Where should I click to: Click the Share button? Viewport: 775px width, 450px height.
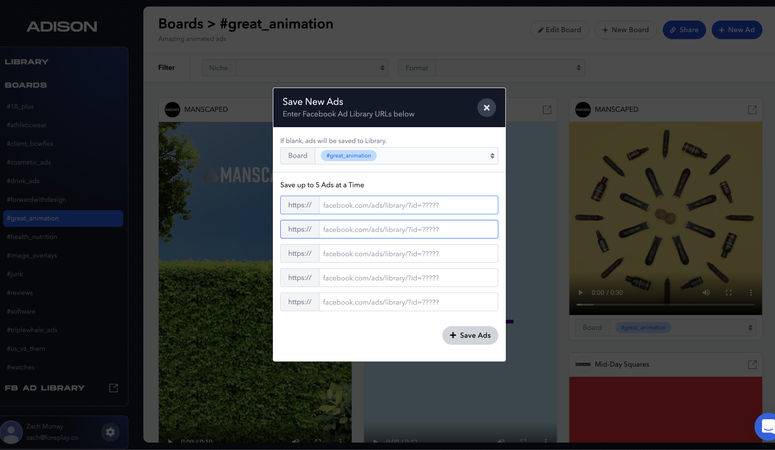[684, 30]
